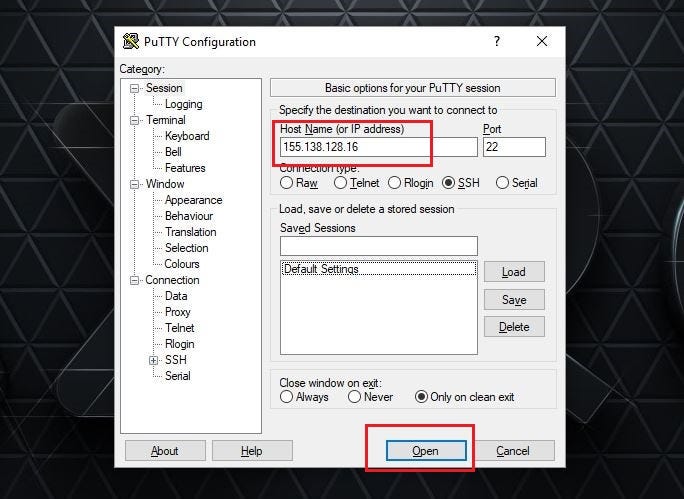Open the Terminal category
684x499 pixels.
click(166, 120)
